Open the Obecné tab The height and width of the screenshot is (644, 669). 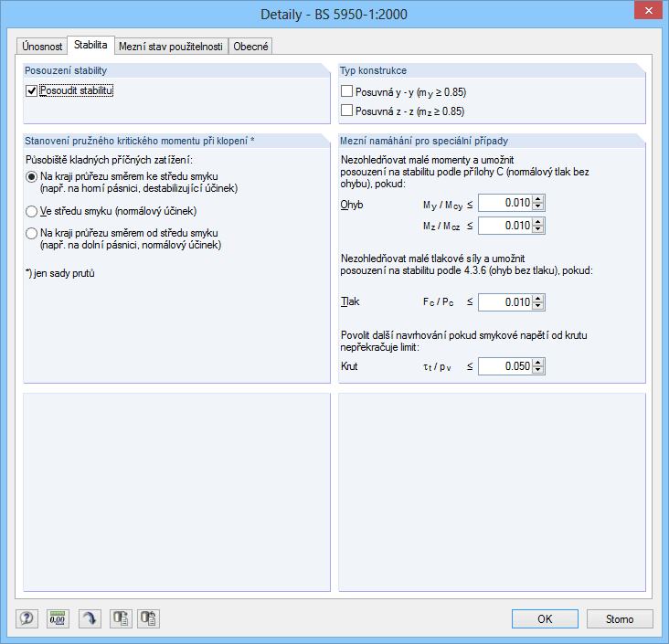coord(250,46)
